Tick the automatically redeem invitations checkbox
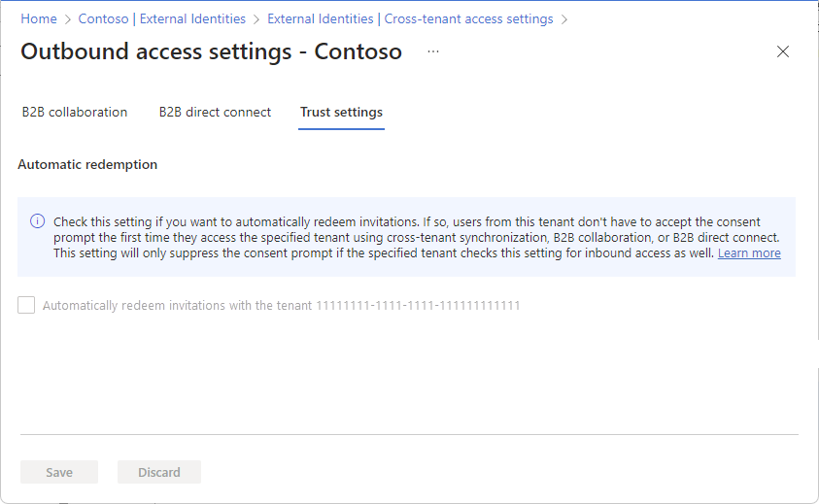This screenshot has width=819, height=504. (26, 305)
